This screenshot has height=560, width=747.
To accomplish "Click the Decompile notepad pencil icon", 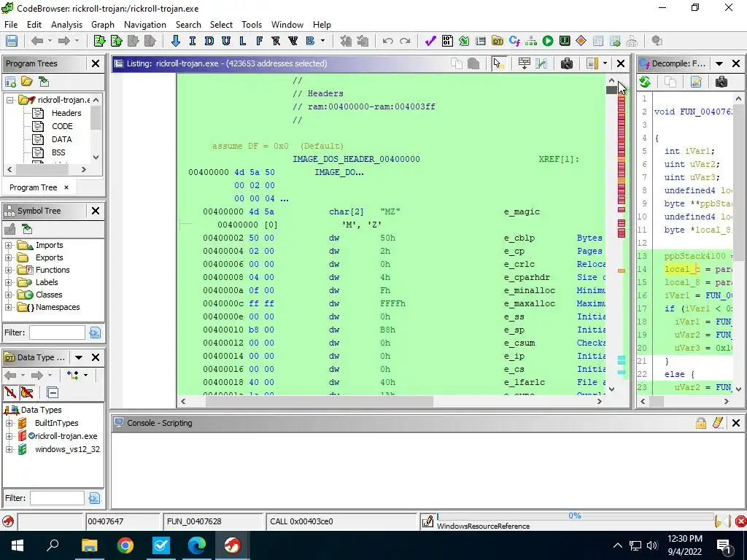I will (696, 82).
